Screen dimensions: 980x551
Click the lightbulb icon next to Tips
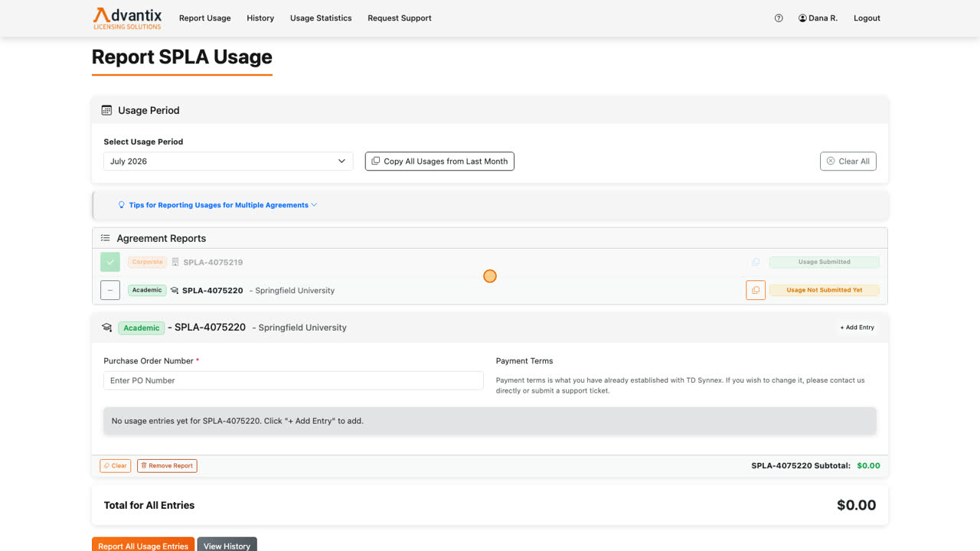pos(122,205)
